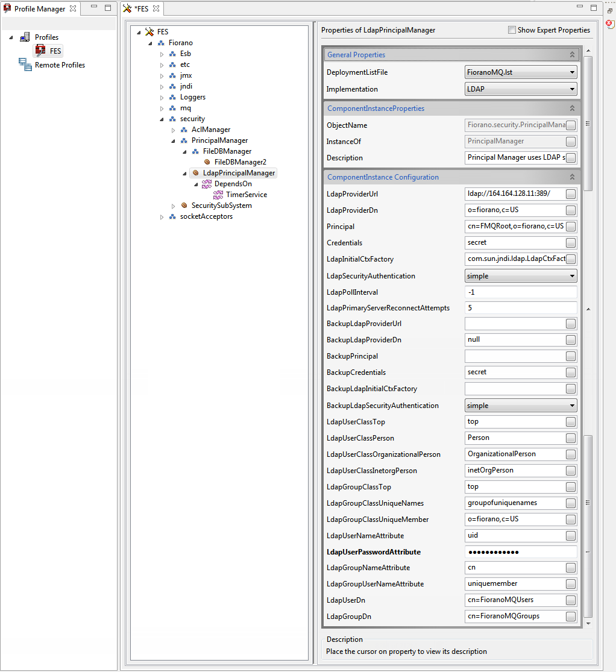Click the LdapUserPasswordAttribute masked field

(521, 552)
